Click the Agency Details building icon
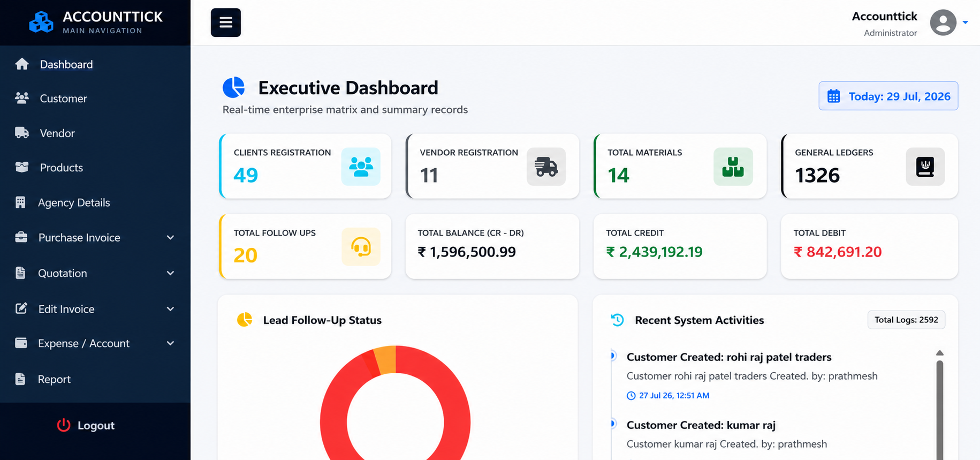The image size is (980, 460). [x=20, y=202]
